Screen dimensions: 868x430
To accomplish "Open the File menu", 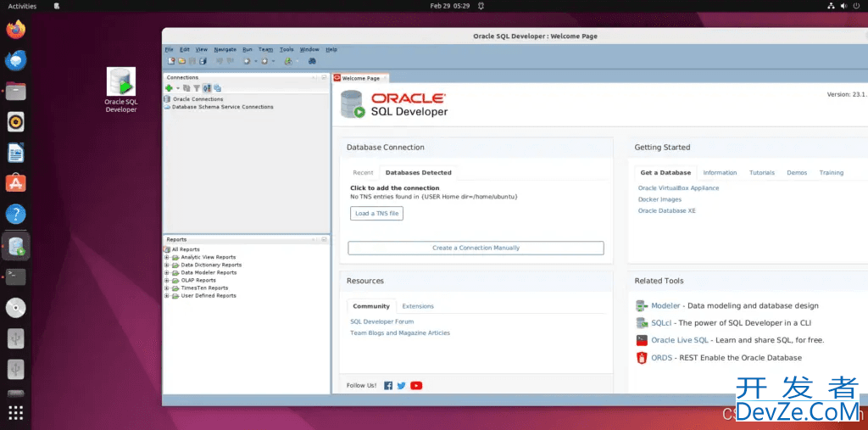I will 169,49.
